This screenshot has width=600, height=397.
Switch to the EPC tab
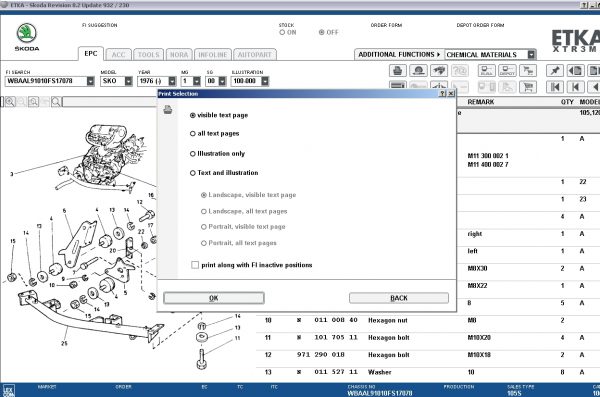(x=91, y=54)
